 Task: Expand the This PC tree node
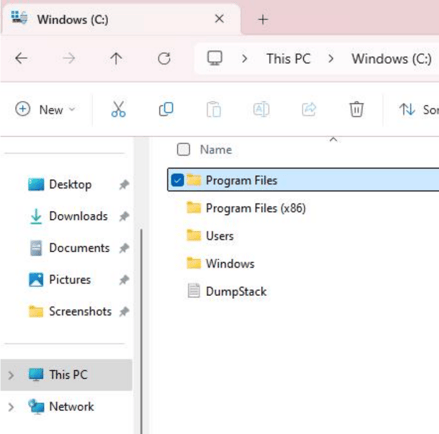point(11,375)
